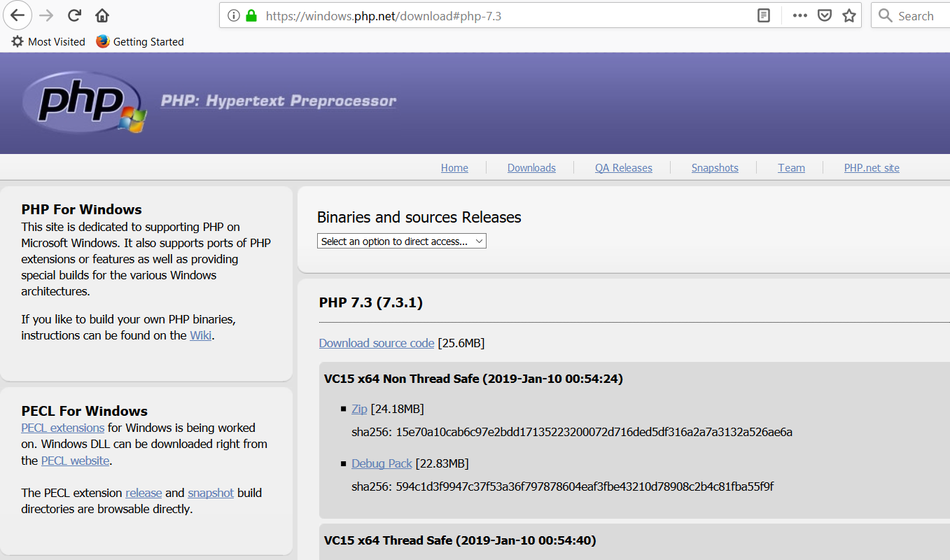Click the magnifier icon in Search box

886,15
